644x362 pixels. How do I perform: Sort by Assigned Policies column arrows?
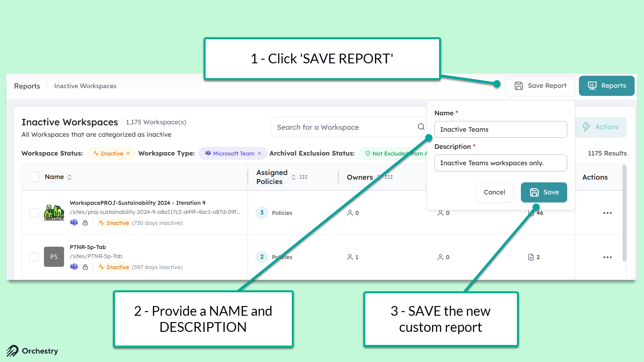pos(293,177)
